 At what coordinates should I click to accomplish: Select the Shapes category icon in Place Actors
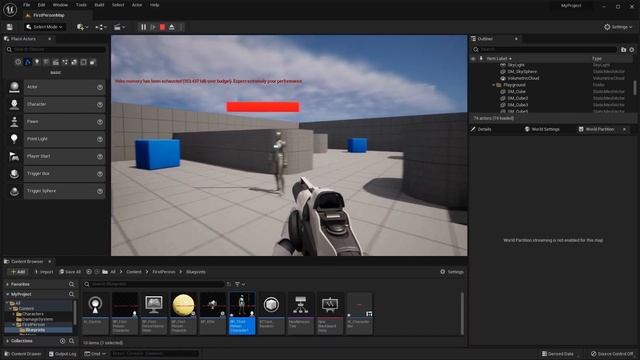click(x=46, y=62)
